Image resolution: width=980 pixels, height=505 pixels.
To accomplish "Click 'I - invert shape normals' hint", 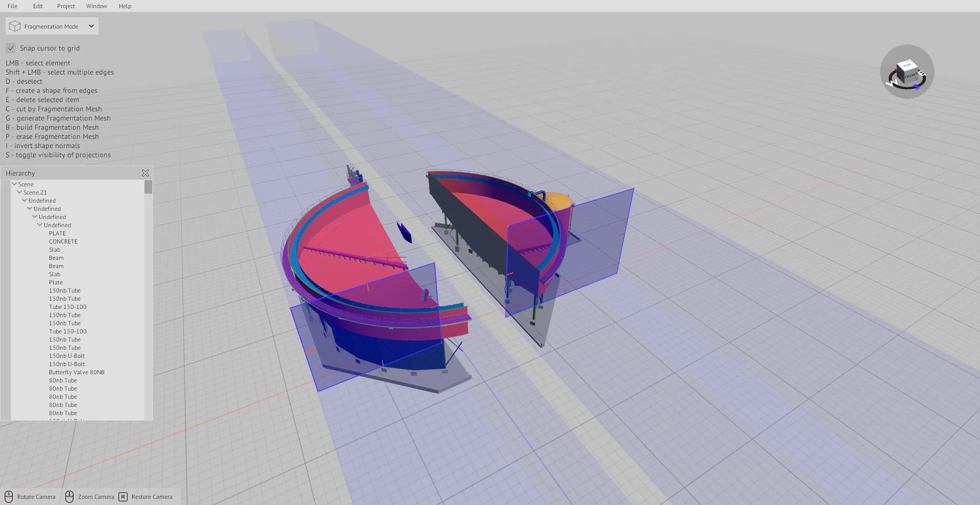I will coord(43,146).
